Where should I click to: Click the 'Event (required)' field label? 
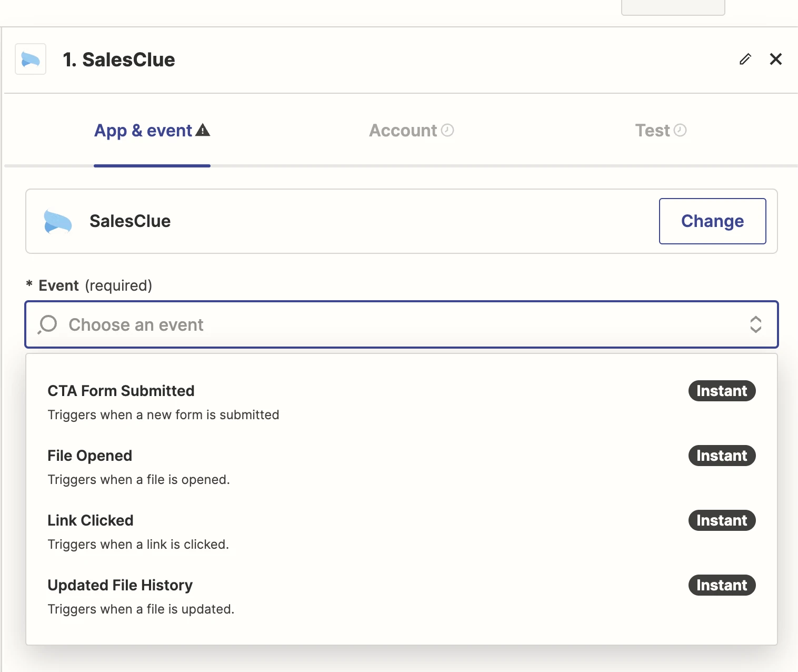89,285
